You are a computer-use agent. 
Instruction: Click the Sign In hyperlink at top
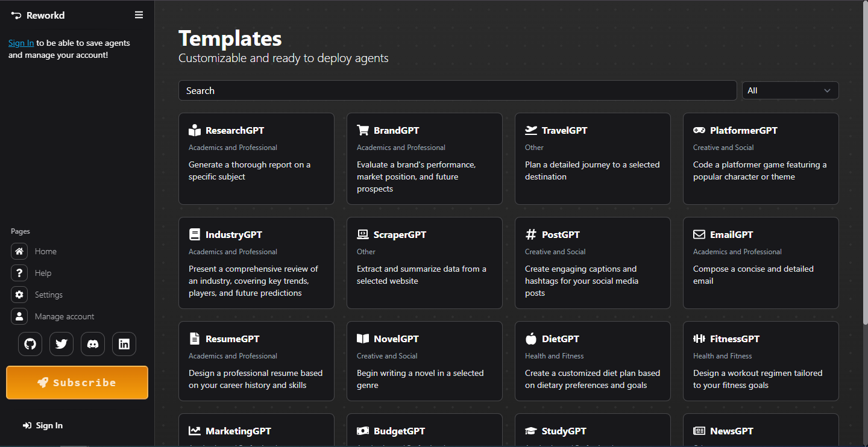21,43
